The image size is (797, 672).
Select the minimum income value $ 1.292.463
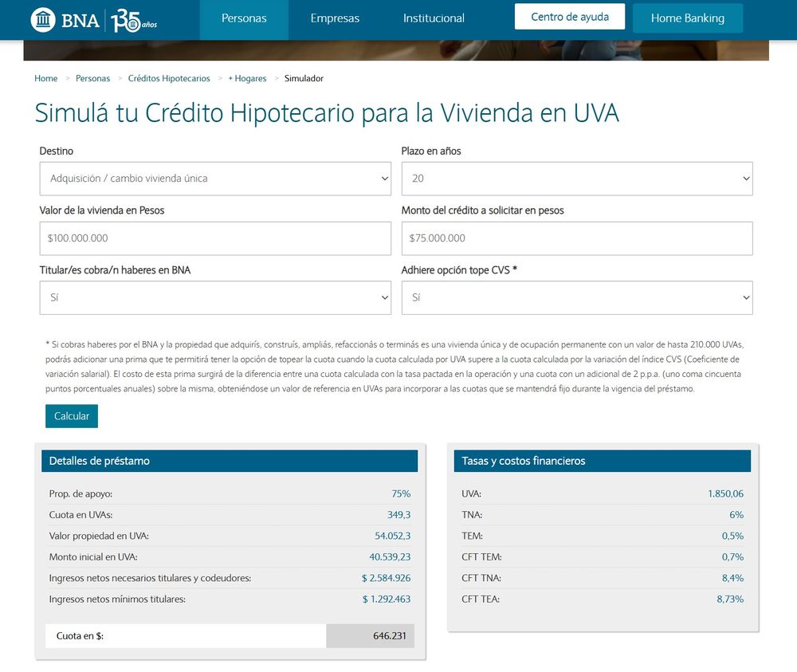tap(387, 599)
